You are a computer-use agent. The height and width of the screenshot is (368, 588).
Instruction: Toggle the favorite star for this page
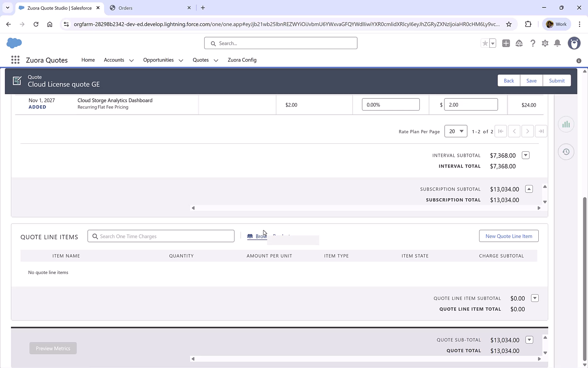click(485, 43)
